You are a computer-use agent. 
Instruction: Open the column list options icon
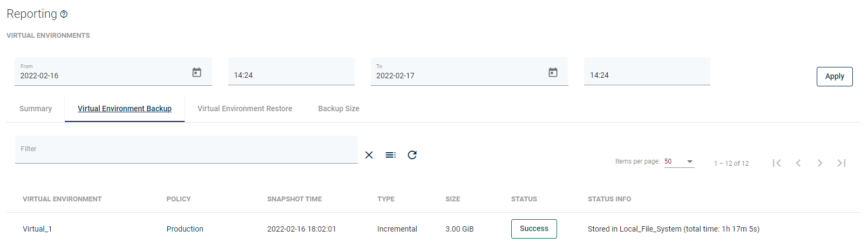coord(390,155)
